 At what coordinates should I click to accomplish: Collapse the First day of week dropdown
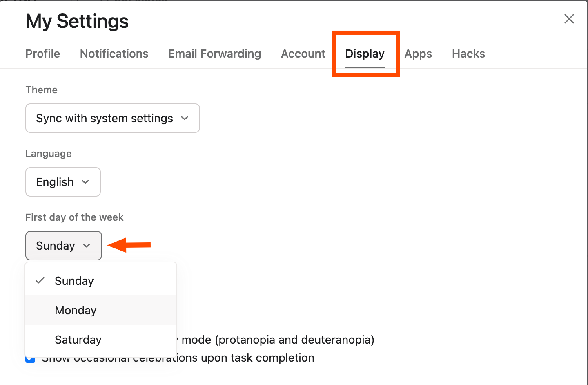tap(64, 246)
